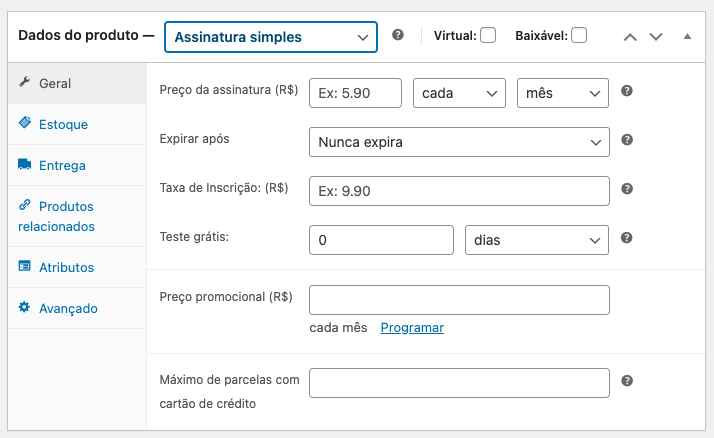Click the Programar link
Image resolution: width=714 pixels, height=438 pixels.
coord(412,327)
